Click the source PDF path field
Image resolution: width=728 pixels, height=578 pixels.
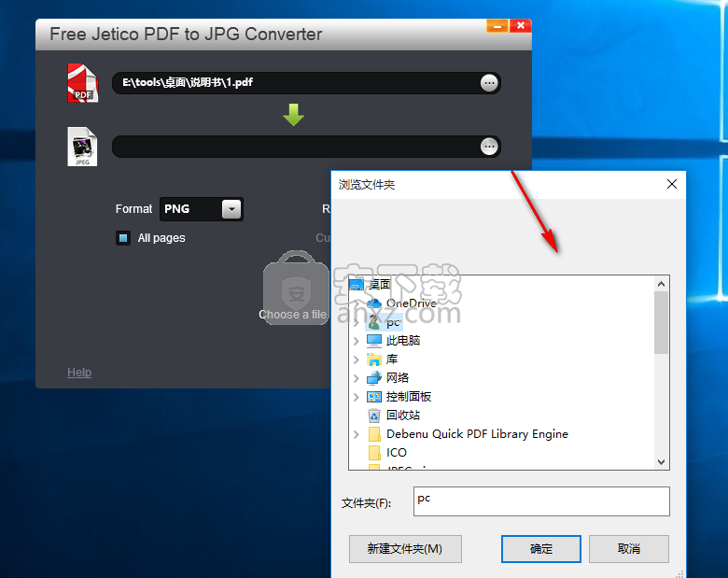(x=306, y=83)
